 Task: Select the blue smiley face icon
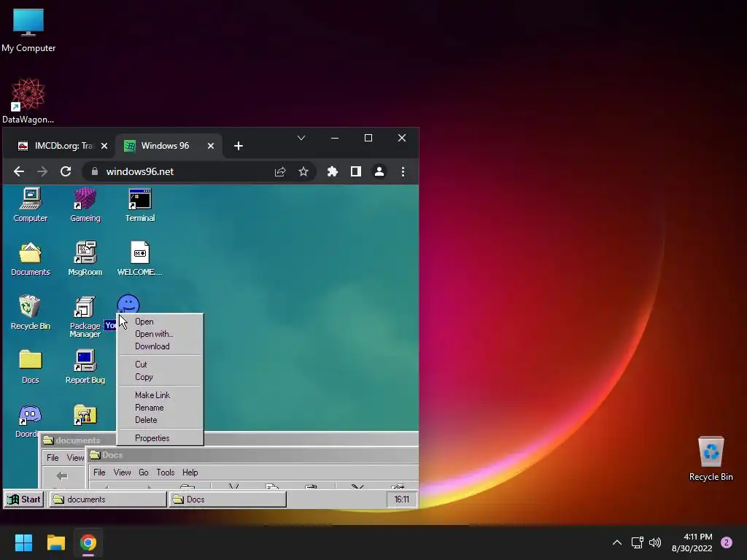coord(128,304)
